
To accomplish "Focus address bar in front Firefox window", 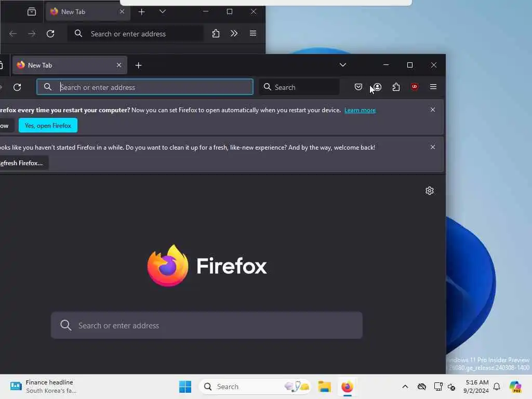I will [x=145, y=87].
